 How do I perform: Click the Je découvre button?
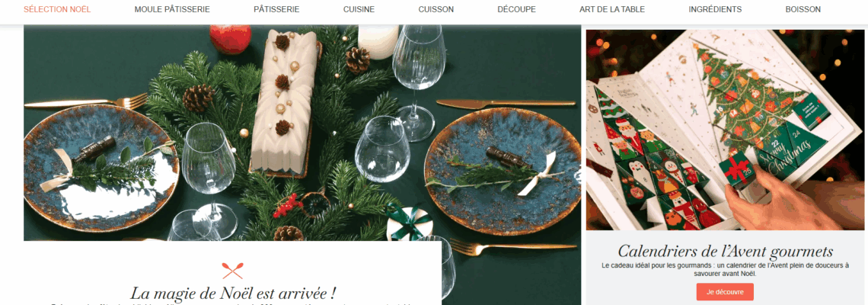click(725, 292)
